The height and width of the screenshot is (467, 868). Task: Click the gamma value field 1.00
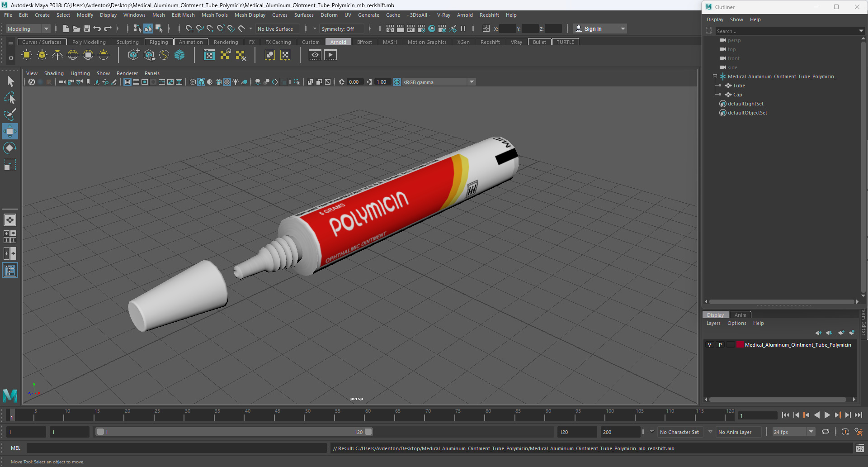[x=382, y=82]
